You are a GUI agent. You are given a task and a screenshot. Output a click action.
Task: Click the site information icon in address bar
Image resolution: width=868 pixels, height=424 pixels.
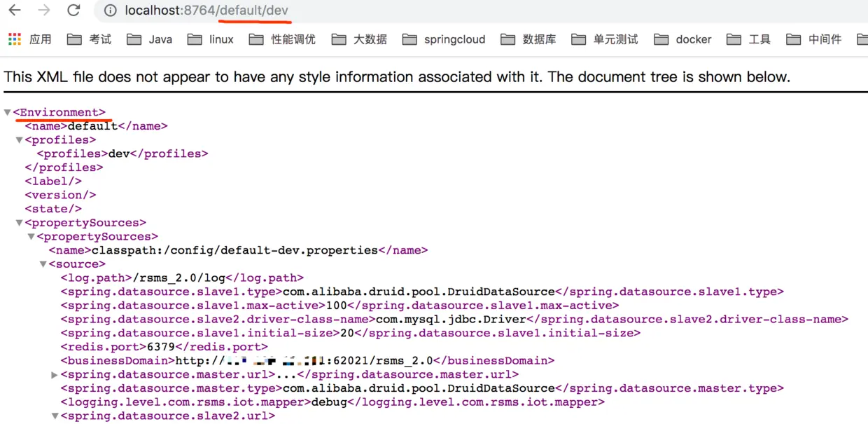tap(110, 11)
